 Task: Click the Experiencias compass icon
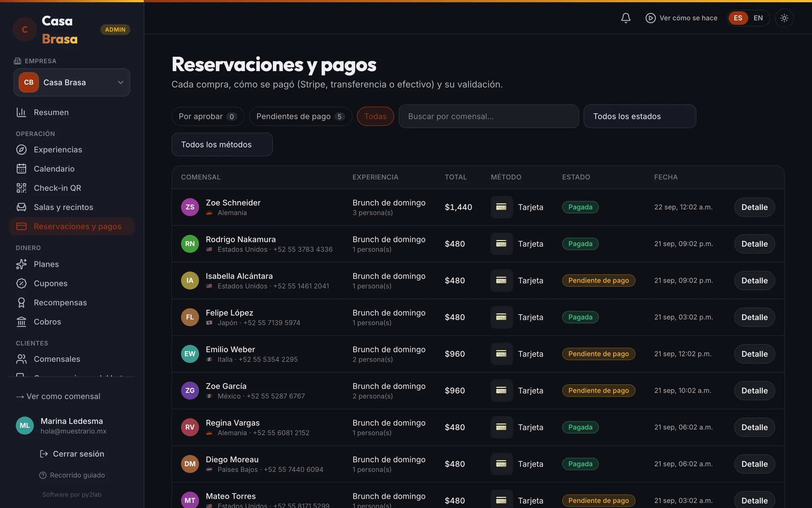21,150
